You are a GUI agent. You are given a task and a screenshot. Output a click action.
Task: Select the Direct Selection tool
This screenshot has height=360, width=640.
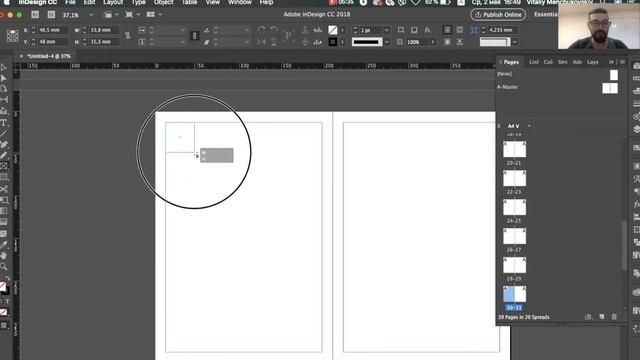coord(4,78)
